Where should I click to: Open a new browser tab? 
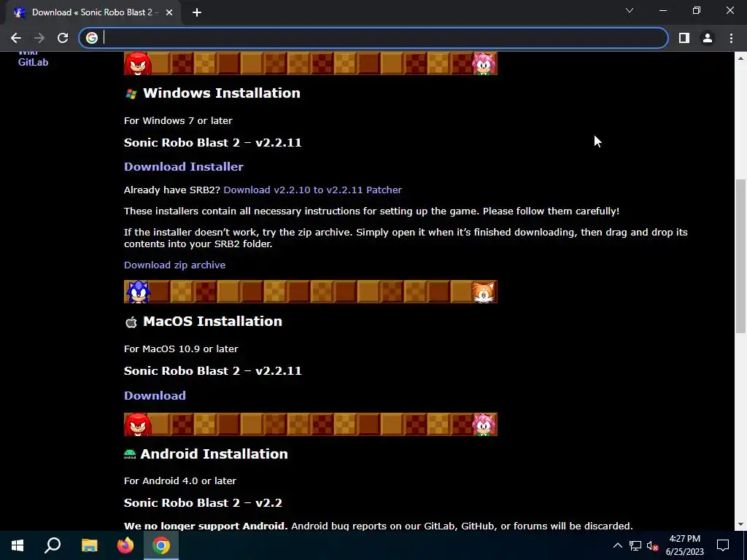(x=197, y=12)
